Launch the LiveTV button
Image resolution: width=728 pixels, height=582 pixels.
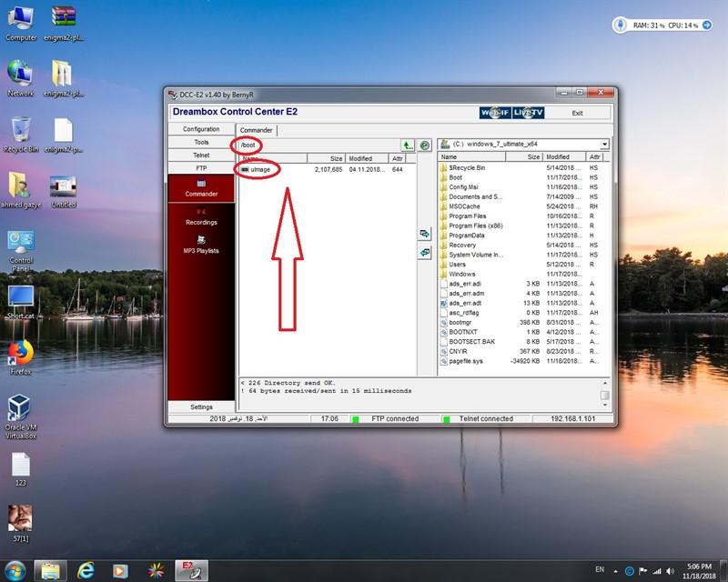528,113
